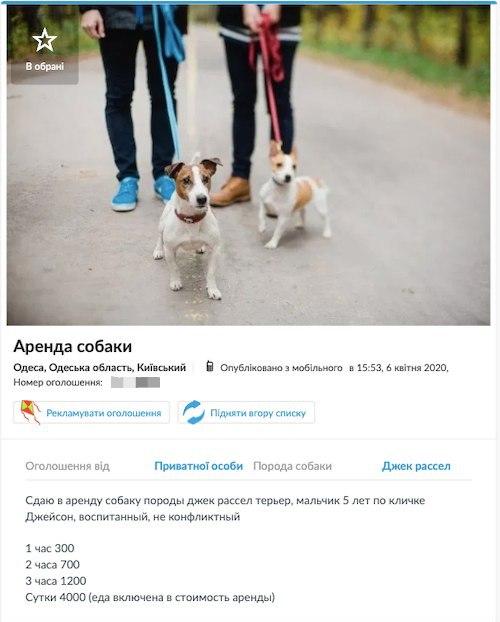
Task: Click the "Сутки 4000" daily price line
Action: coord(150,597)
